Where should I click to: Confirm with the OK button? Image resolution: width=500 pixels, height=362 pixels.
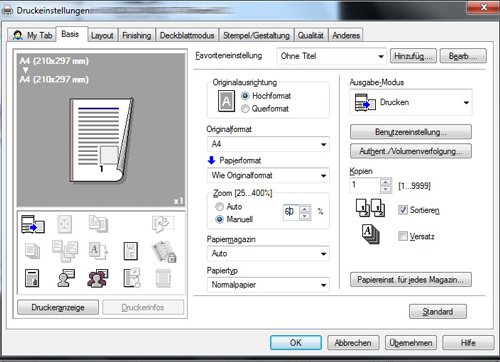pyautogui.click(x=296, y=343)
